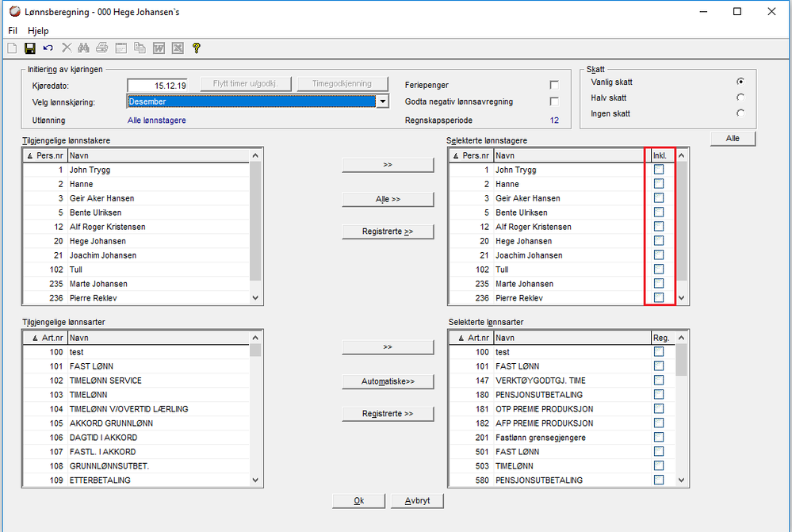Cancel with the Avbryt button
Screen dimensions: 792x532
click(417, 500)
